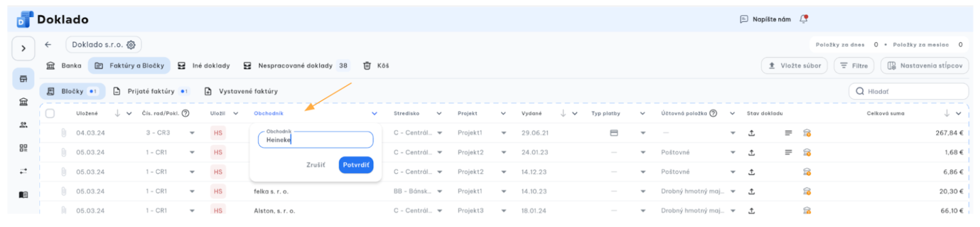The width and height of the screenshot is (980, 227).
Task: Open attachment clip in 04.03.24 row
Action: pos(64,133)
